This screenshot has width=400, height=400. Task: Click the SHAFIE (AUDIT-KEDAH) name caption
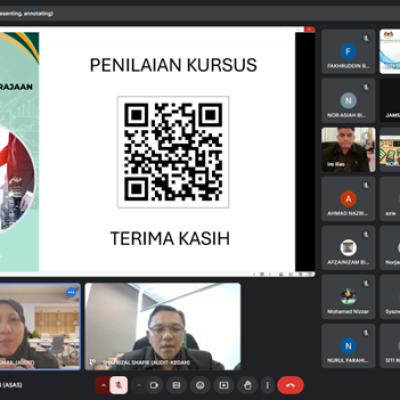[147, 362]
